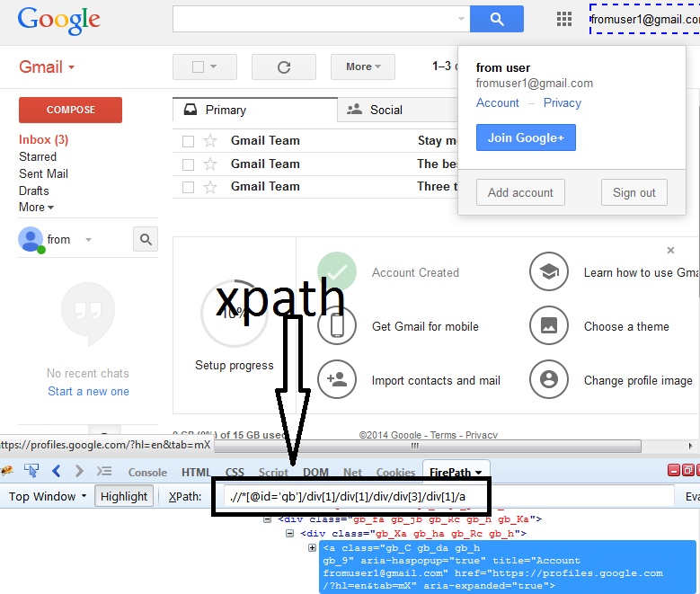Screen dimensions: 700x594
Task: Toggle the Firebug command line icon
Action: click(x=104, y=471)
